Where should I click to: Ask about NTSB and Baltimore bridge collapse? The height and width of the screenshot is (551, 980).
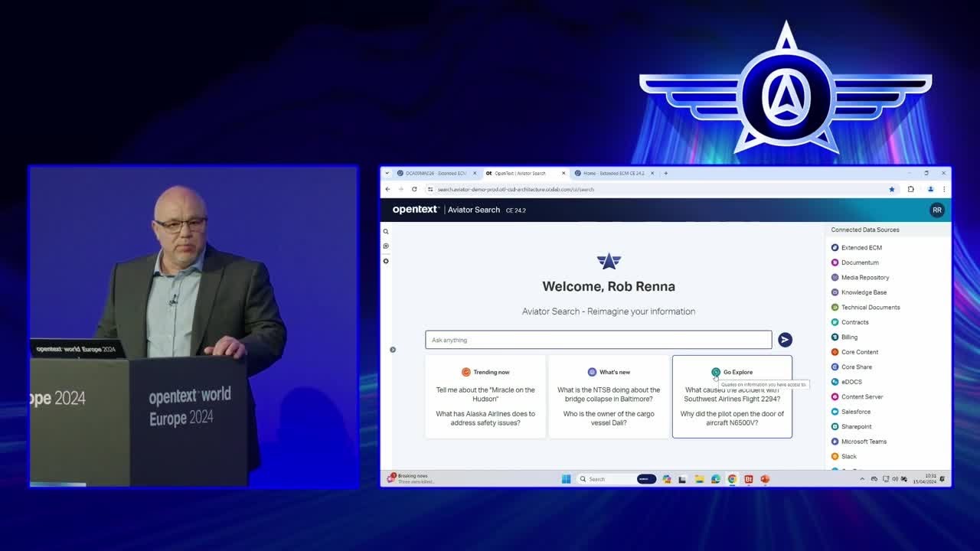(x=609, y=394)
